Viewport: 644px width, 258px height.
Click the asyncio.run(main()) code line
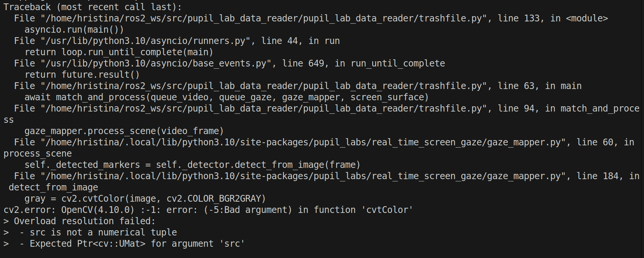click(x=74, y=30)
